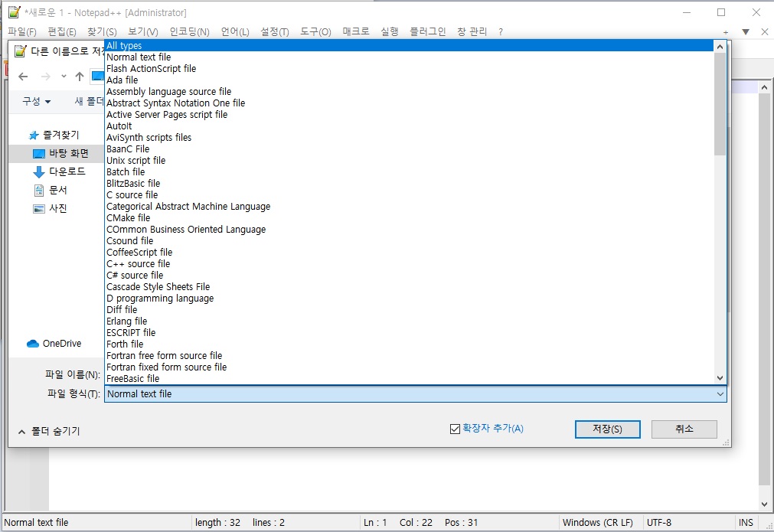This screenshot has height=532, width=774.
Task: Open the 사진 folder in the sidebar
Action: (x=51, y=208)
